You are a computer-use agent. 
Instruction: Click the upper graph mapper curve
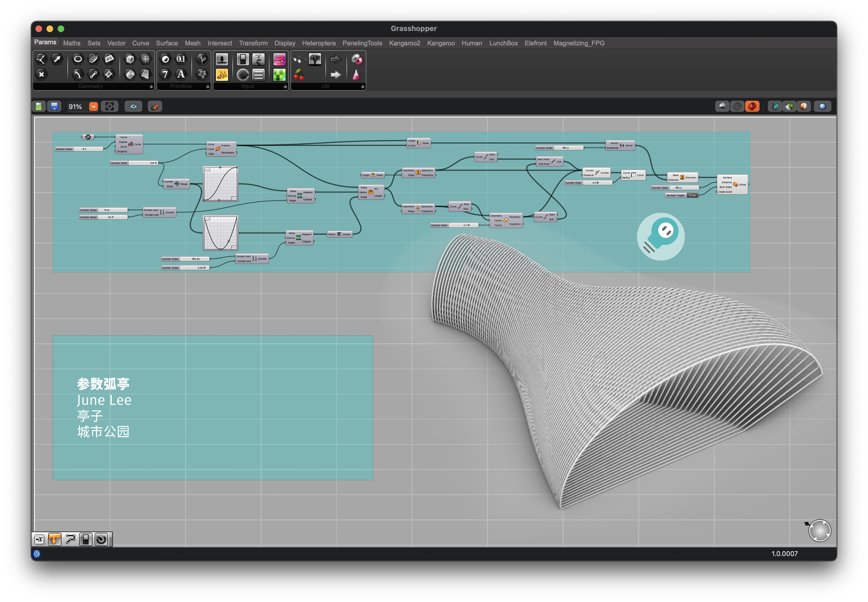click(x=221, y=184)
